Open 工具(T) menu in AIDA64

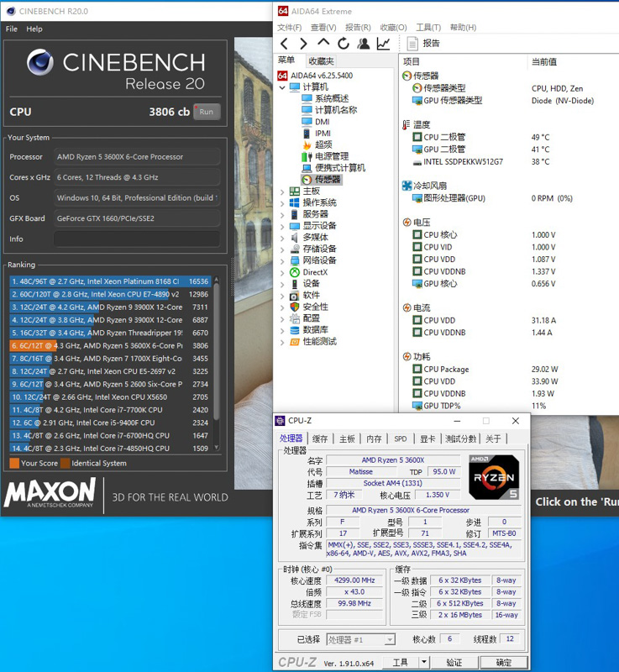click(428, 28)
